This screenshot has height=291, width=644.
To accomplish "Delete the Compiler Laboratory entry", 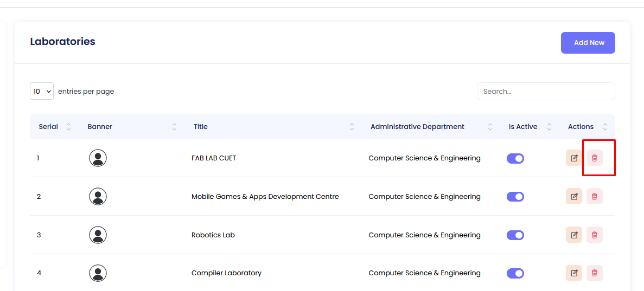I will click(x=595, y=273).
